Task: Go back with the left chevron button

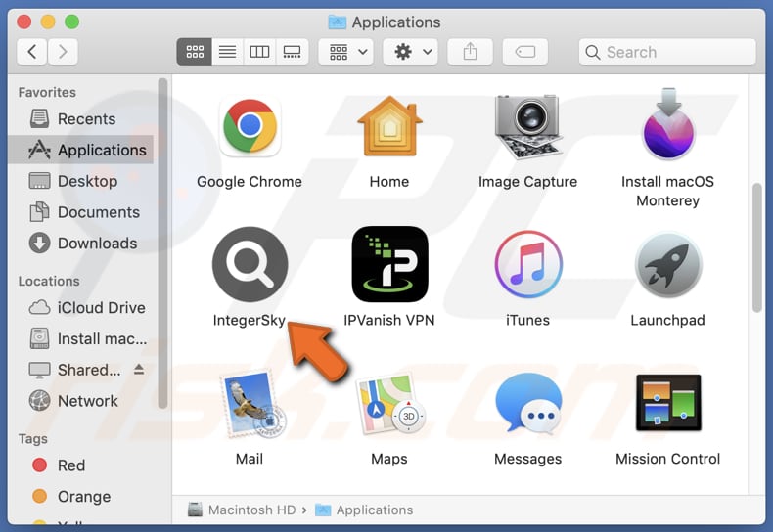Action: coord(32,51)
